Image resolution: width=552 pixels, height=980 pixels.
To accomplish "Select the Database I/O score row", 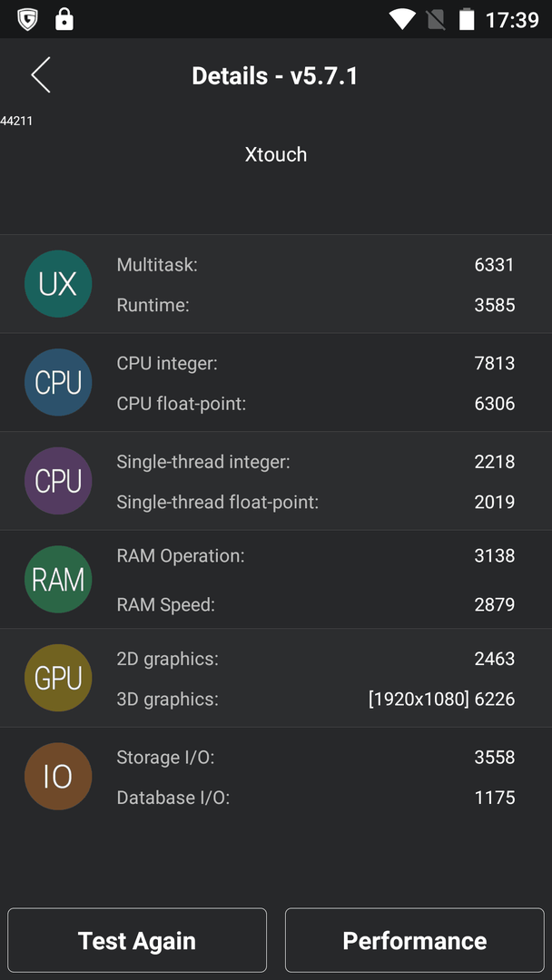I will click(x=315, y=798).
